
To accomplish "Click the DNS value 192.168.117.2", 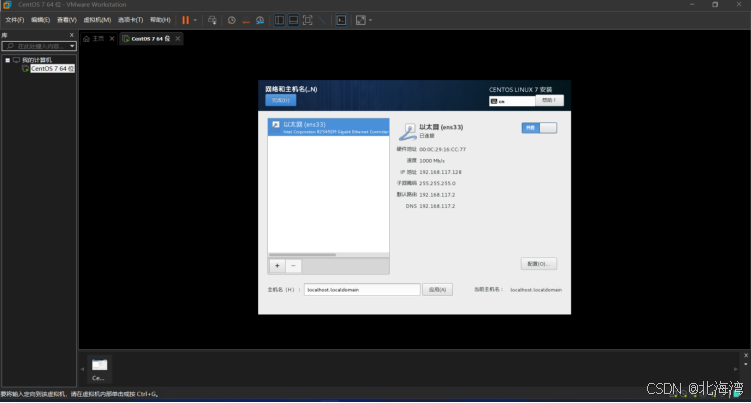I will 437,206.
